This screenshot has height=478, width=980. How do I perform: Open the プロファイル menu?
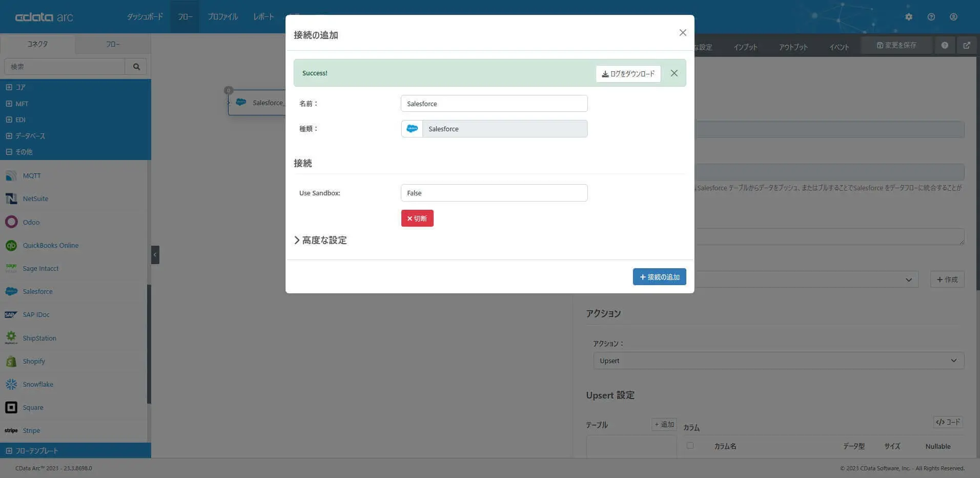click(223, 17)
